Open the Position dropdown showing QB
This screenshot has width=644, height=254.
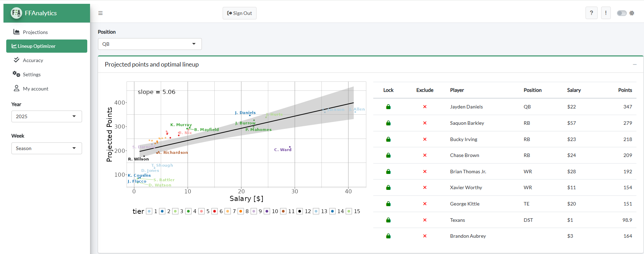150,44
